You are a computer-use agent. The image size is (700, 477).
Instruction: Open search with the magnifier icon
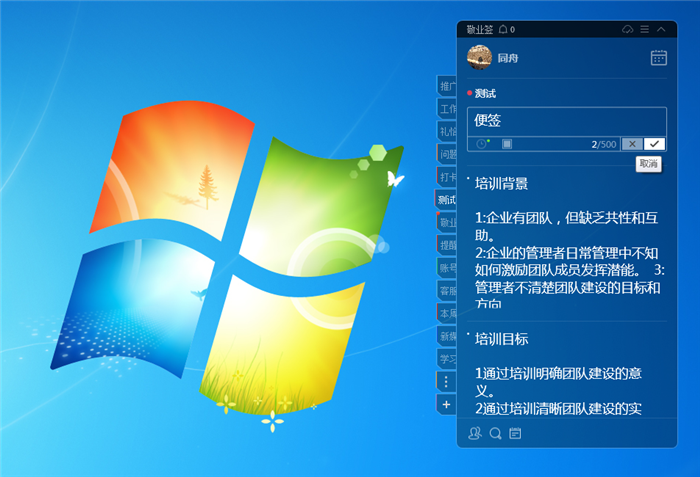496,433
